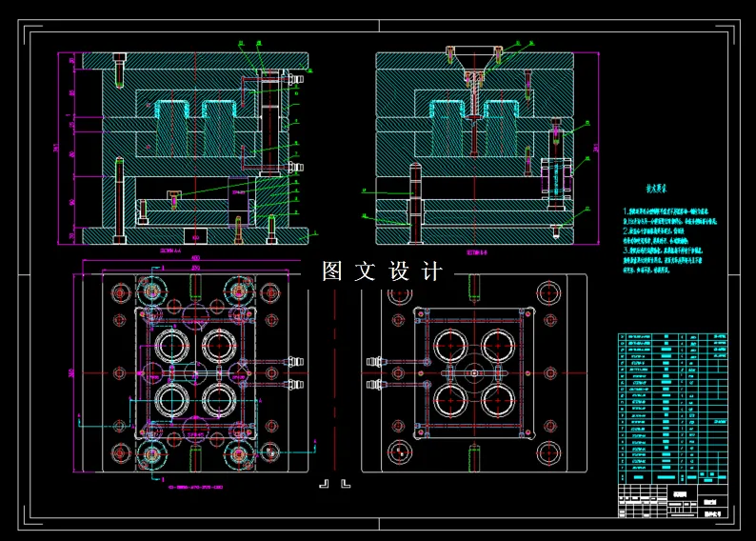Select technical requirement item 1 text line

tap(666, 211)
